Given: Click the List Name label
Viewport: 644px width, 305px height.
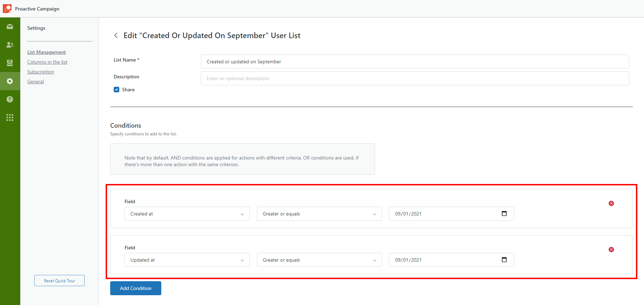Looking at the screenshot, I should coord(126,60).
